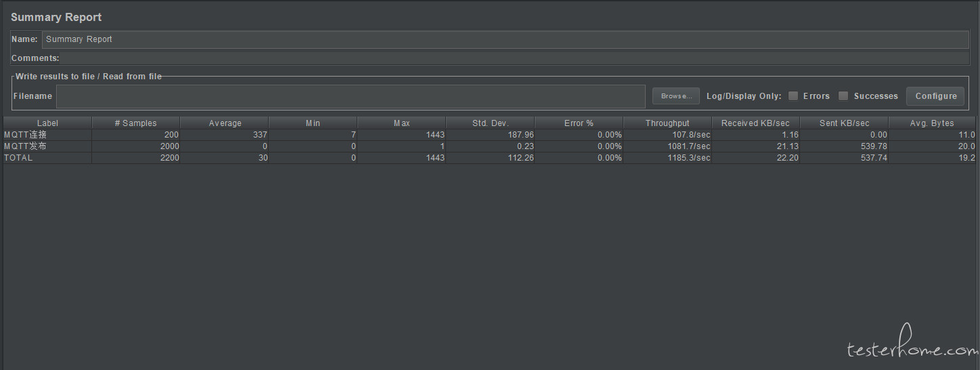Click the Throughput column header
Screen dimensions: 980x370
click(667, 123)
